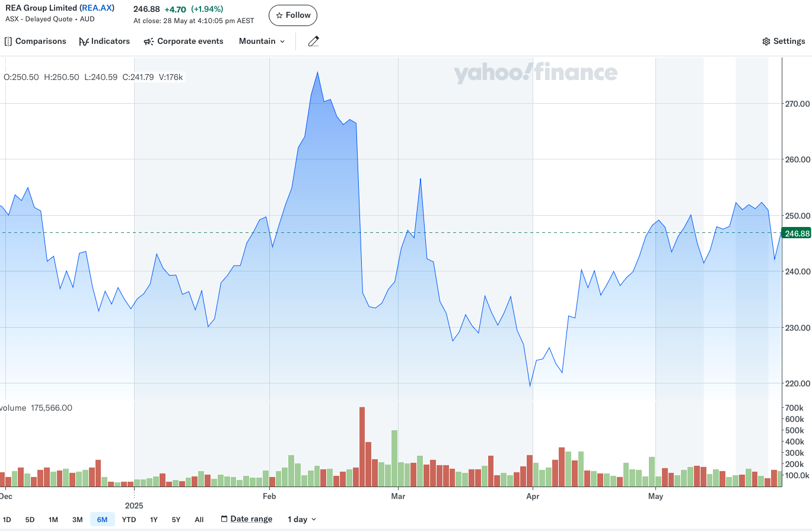The image size is (812, 531).
Task: Click the 700k volume axis label
Action: [x=794, y=408]
